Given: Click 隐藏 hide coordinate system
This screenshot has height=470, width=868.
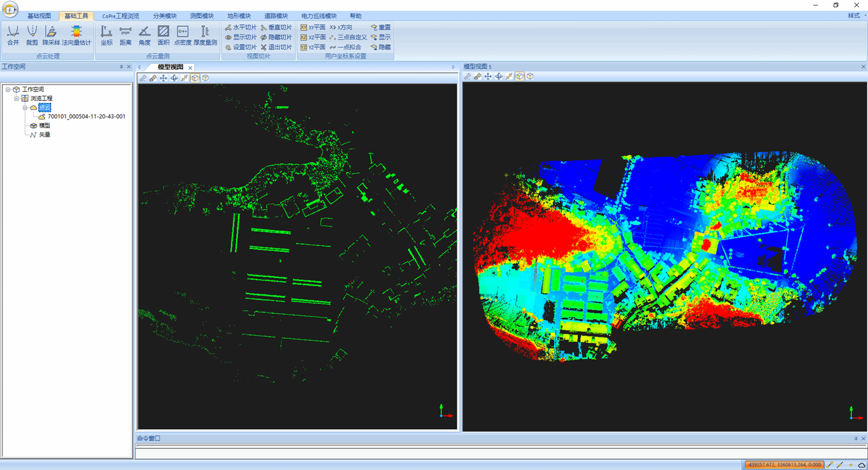Looking at the screenshot, I should coord(380,47).
